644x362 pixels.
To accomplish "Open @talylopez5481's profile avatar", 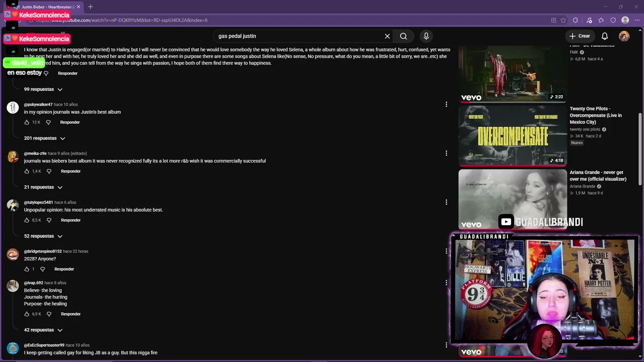I will click(x=13, y=205).
